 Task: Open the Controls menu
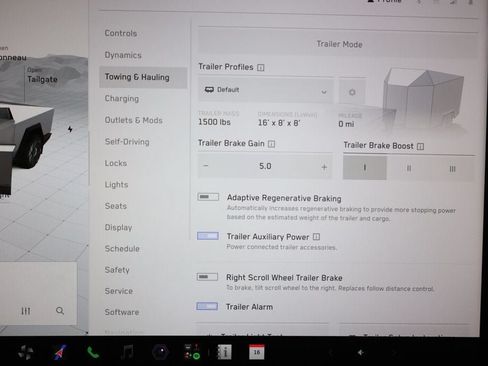121,33
